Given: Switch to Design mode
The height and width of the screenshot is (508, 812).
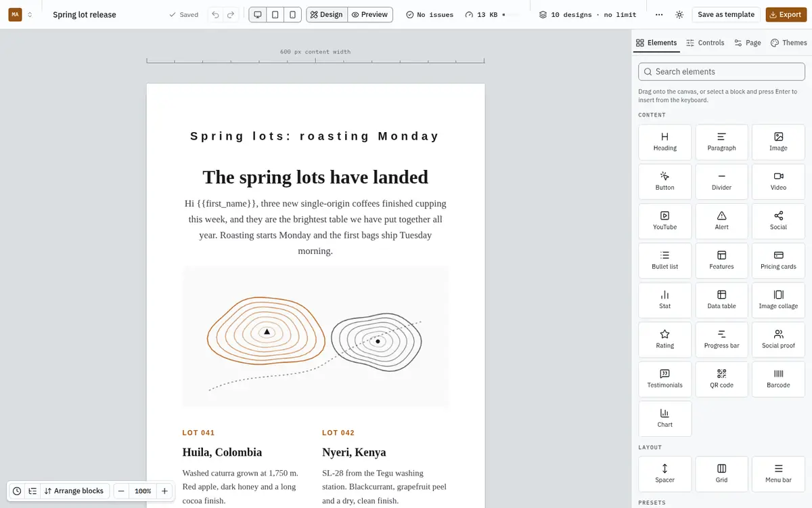Looking at the screenshot, I should (327, 14).
